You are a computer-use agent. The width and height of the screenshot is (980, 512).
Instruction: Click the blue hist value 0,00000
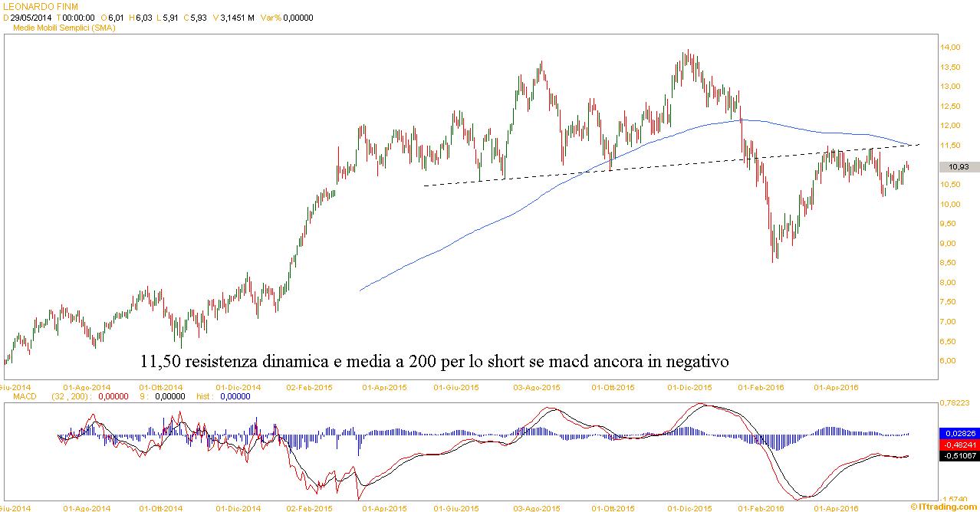[x=236, y=396]
